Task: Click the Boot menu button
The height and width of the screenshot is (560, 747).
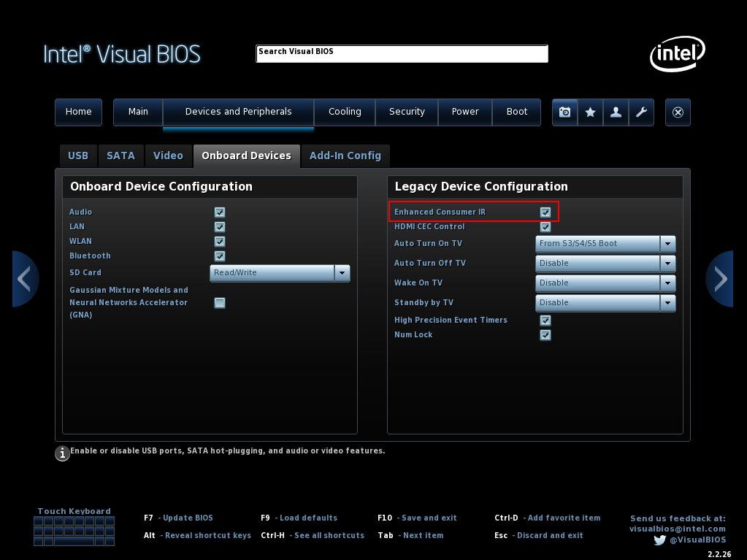Action: click(517, 112)
